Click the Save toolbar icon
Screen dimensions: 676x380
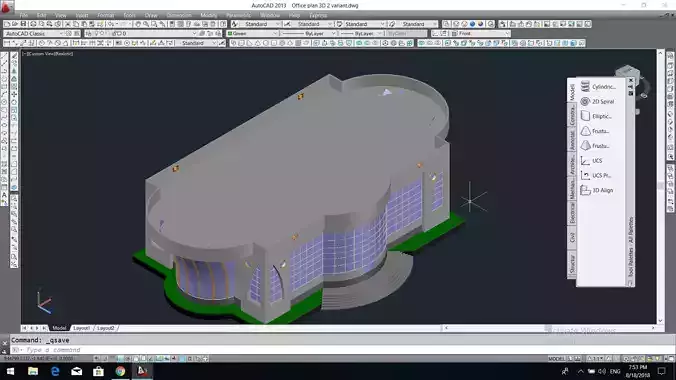pyautogui.click(x=23, y=24)
